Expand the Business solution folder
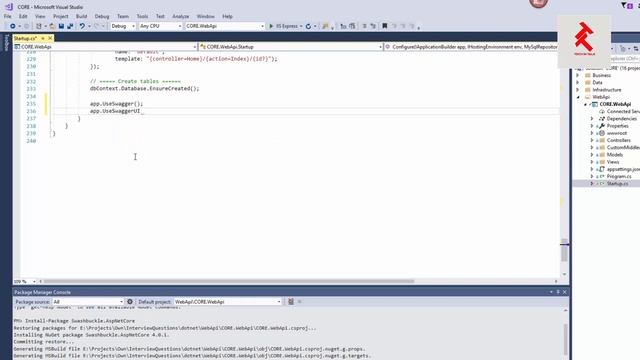The width and height of the screenshot is (640, 360). coord(578,76)
